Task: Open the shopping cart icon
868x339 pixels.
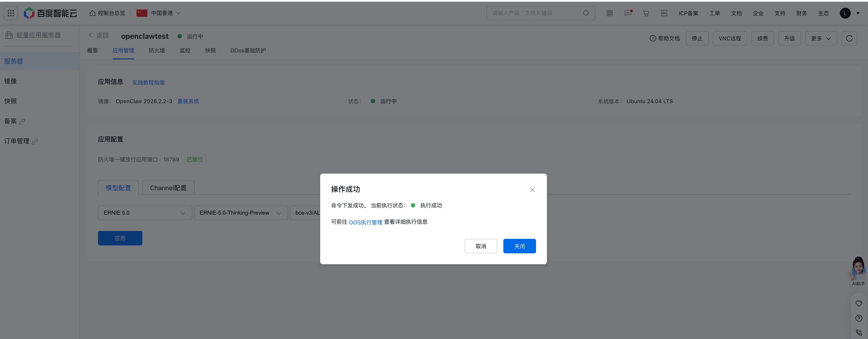Action: click(646, 13)
